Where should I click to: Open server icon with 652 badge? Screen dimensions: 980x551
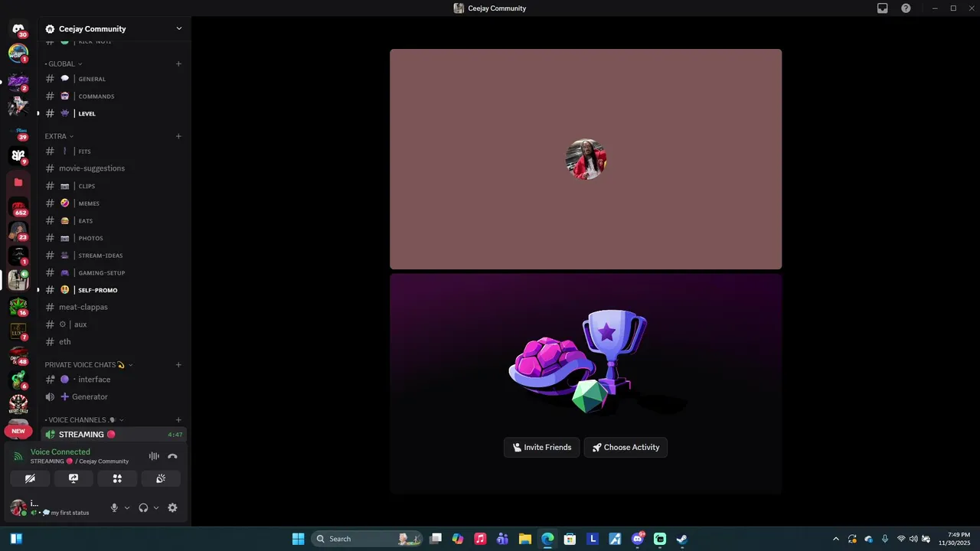[x=18, y=207]
